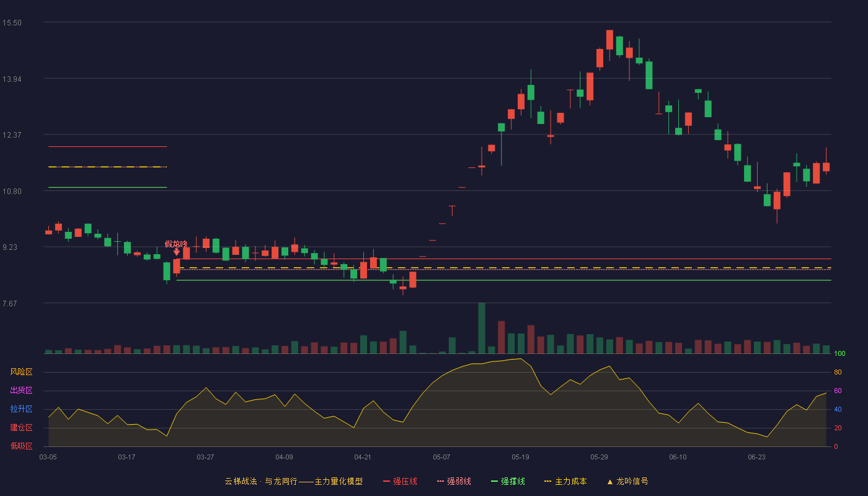Click the tallest volume bar
Viewport: 868px width, 496px height.
point(482,328)
